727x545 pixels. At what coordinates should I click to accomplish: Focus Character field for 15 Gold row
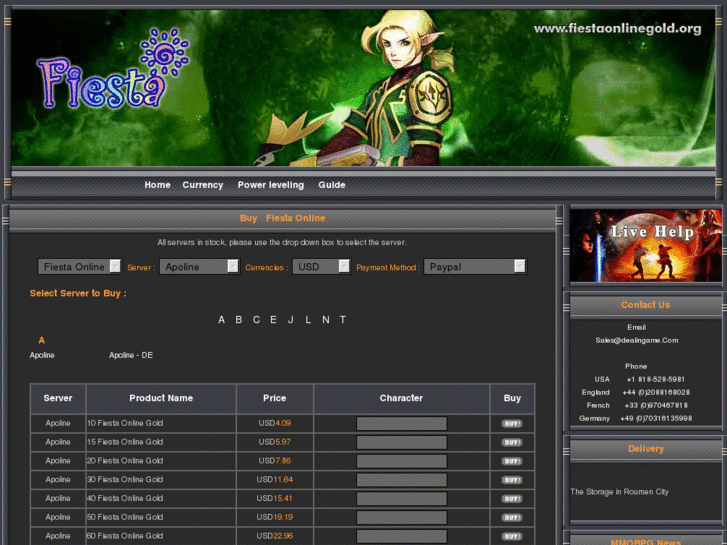[402, 442]
